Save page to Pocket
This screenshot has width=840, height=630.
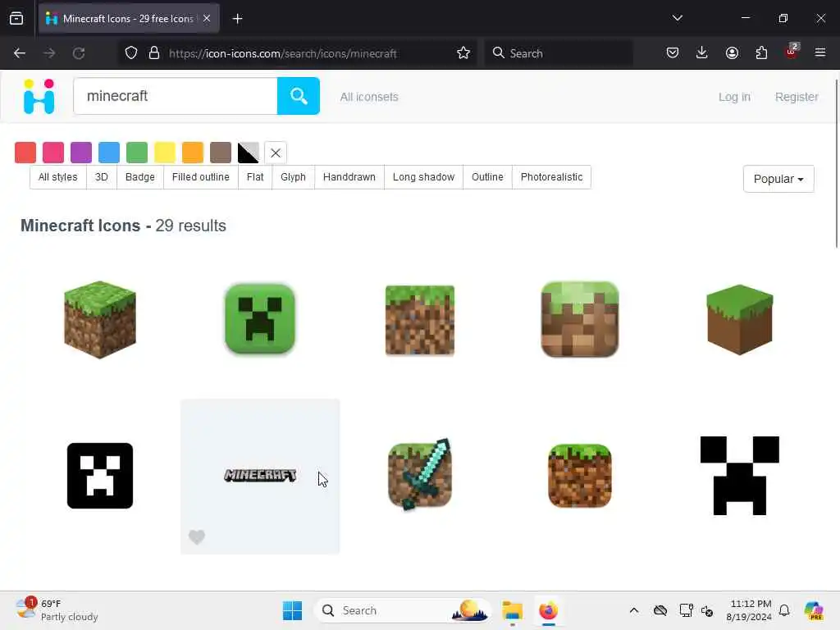[673, 53]
